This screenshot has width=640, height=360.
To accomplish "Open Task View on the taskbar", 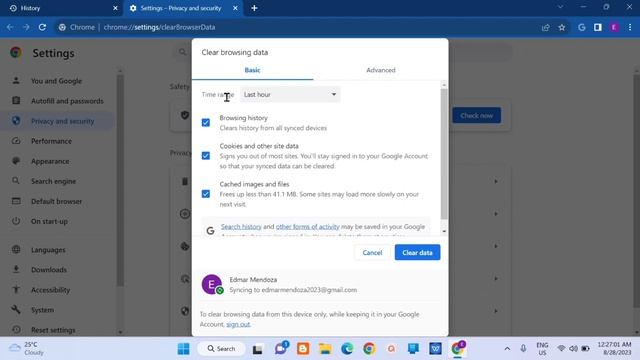I will pyautogui.click(x=258, y=349).
